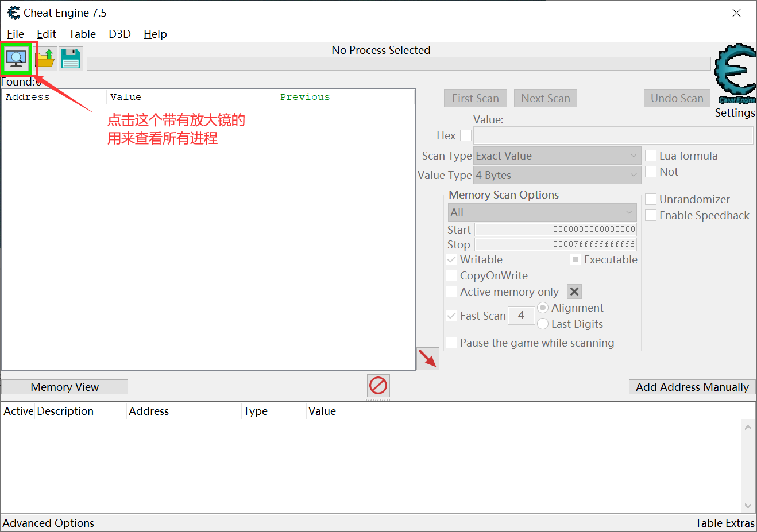Click the Fast Scan alignment value field
The height and width of the screenshot is (532, 757).
(522, 315)
